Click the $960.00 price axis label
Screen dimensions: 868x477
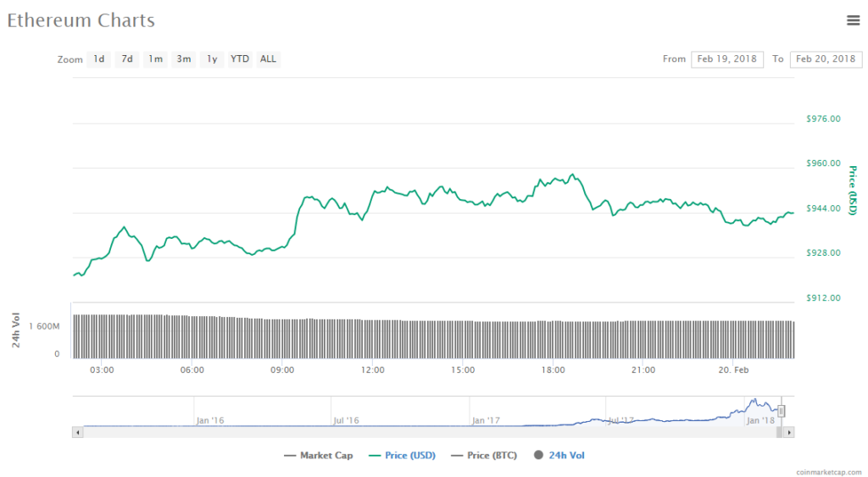pos(823,164)
